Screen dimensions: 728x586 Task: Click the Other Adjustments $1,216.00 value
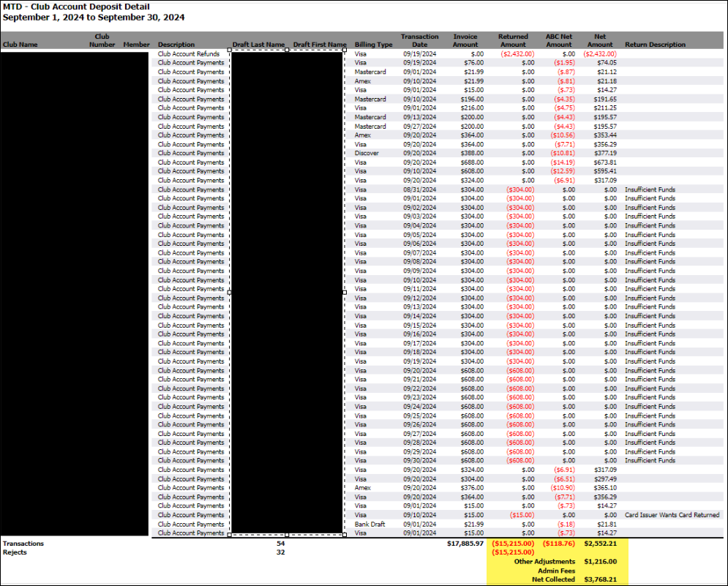pyautogui.click(x=600, y=561)
